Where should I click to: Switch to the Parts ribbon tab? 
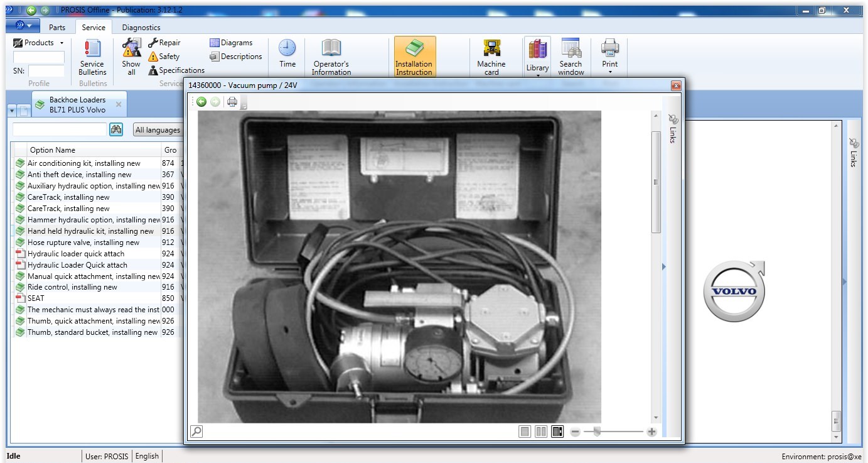57,27
